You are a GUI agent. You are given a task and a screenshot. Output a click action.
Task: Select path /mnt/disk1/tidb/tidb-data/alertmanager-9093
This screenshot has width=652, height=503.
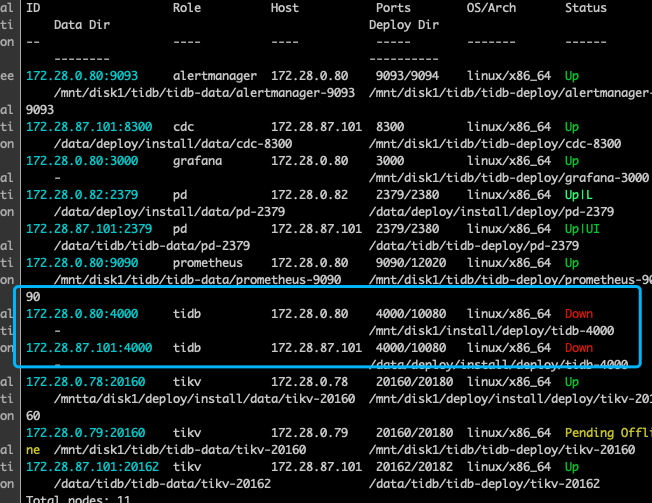click(204, 93)
